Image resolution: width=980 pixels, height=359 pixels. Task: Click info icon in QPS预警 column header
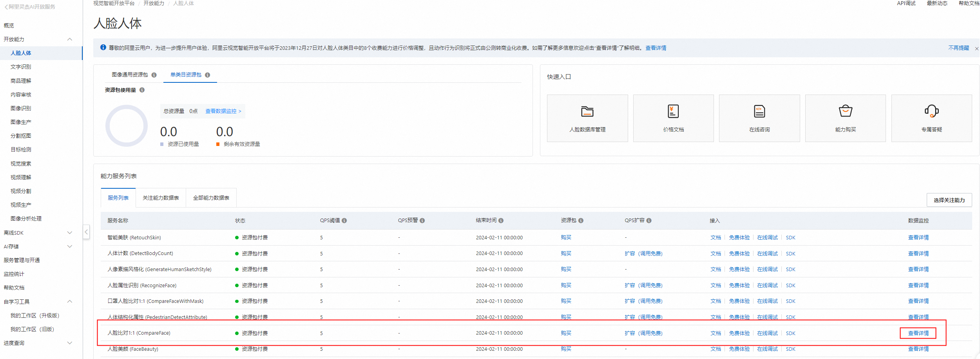click(x=422, y=221)
